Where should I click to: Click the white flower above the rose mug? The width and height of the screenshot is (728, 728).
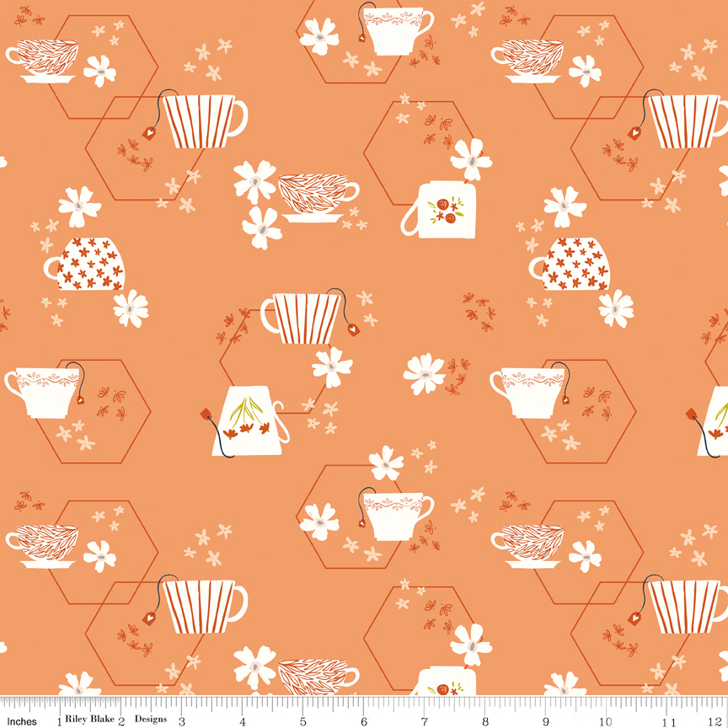click(471, 159)
